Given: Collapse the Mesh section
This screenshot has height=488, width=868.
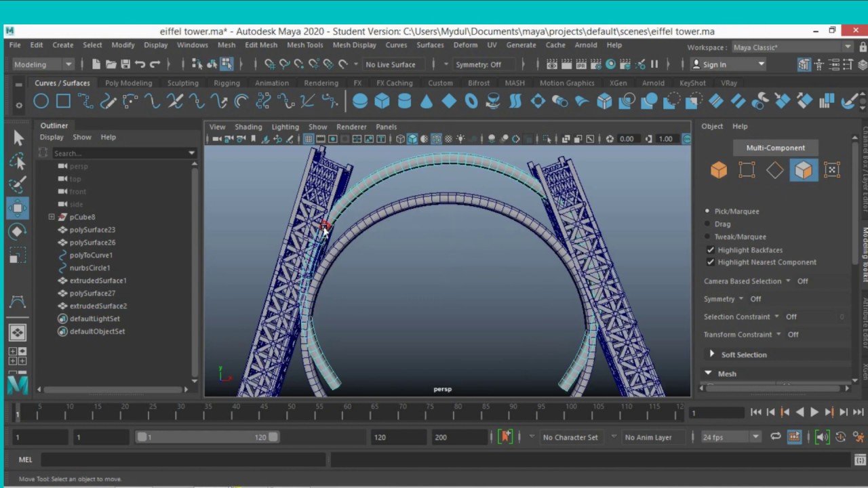Looking at the screenshot, I should [x=708, y=373].
